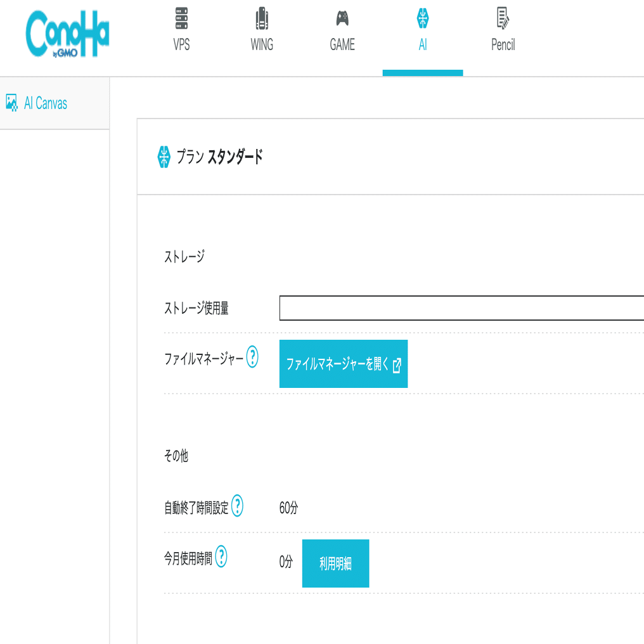Click the VPS server icon

(x=181, y=18)
